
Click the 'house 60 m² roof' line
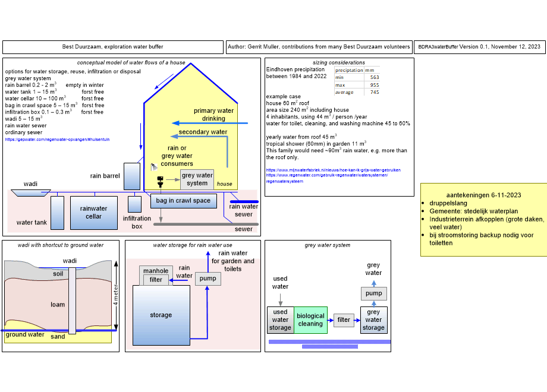[x=287, y=103]
